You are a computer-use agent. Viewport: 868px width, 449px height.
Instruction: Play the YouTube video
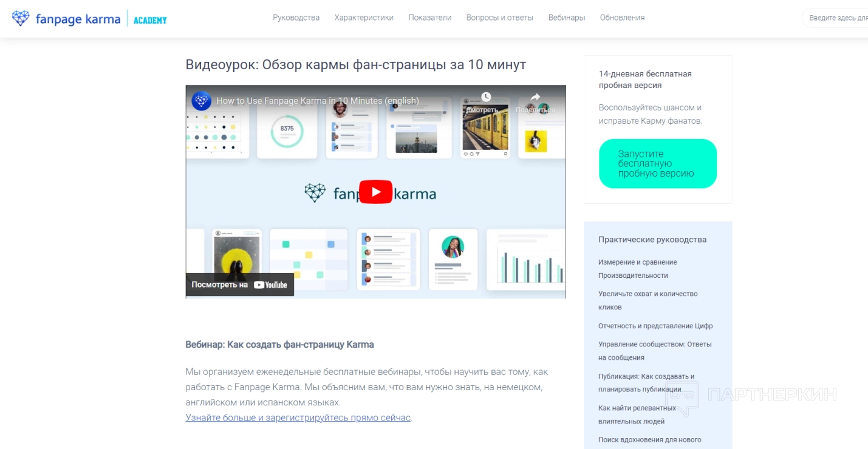tap(376, 192)
